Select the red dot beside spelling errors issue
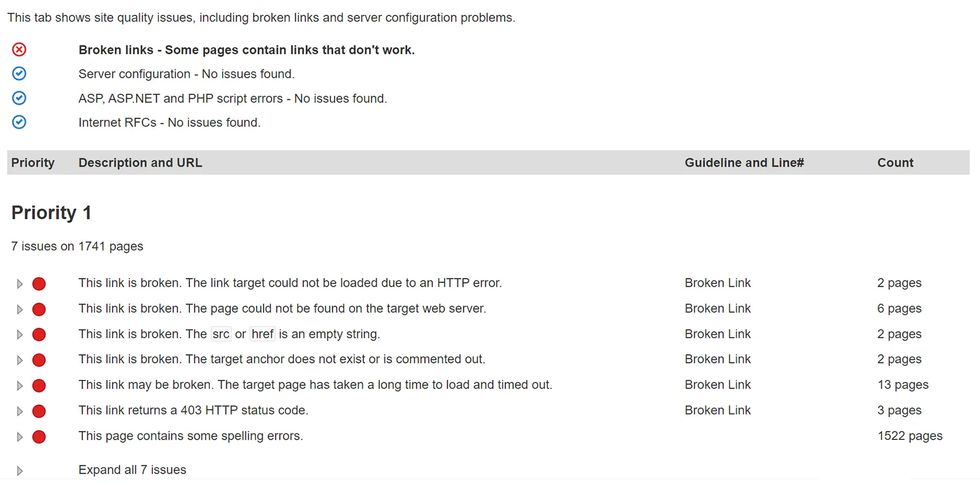This screenshot has width=980, height=484. point(39,436)
